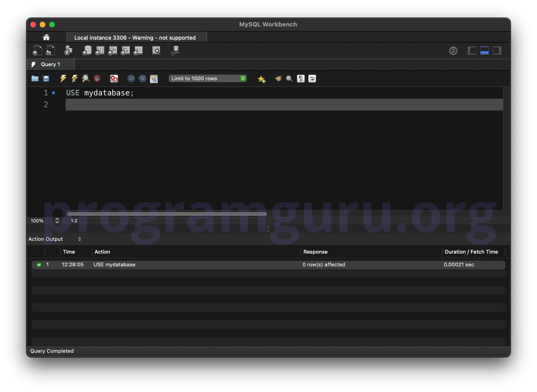Toggle word wrapping in editor
Screen dimensions: 537x392
[x=312, y=79]
